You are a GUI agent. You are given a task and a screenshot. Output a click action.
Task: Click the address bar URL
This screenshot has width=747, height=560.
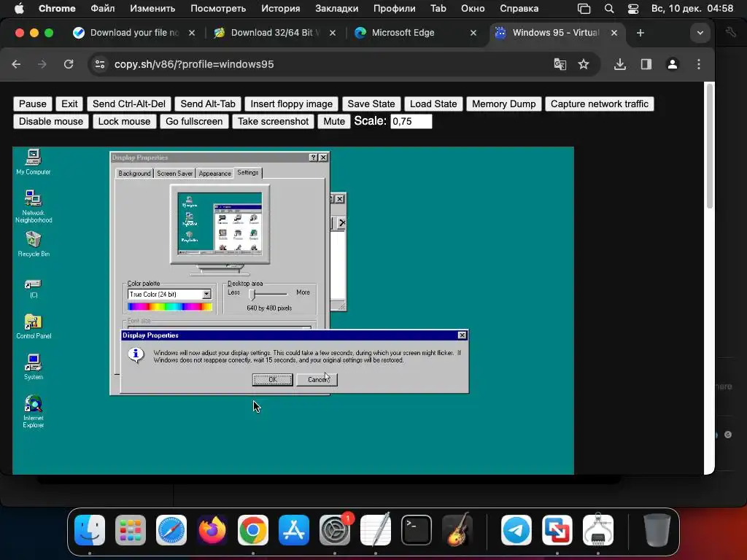pos(194,64)
